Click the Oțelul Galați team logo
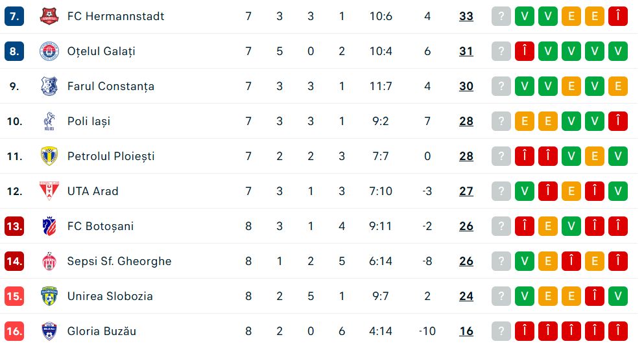The height and width of the screenshot is (348, 644). click(49, 51)
